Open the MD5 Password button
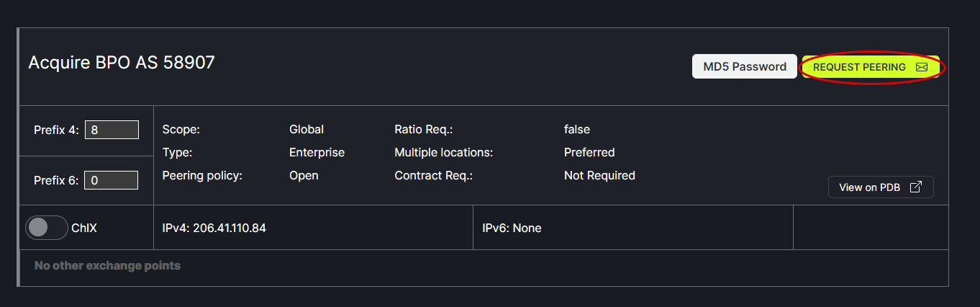 tap(744, 66)
